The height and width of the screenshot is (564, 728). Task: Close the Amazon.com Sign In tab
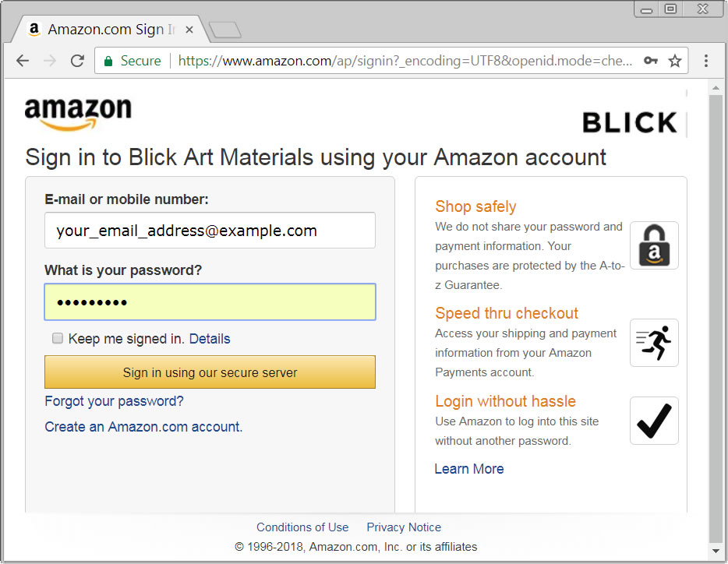pyautogui.click(x=189, y=30)
